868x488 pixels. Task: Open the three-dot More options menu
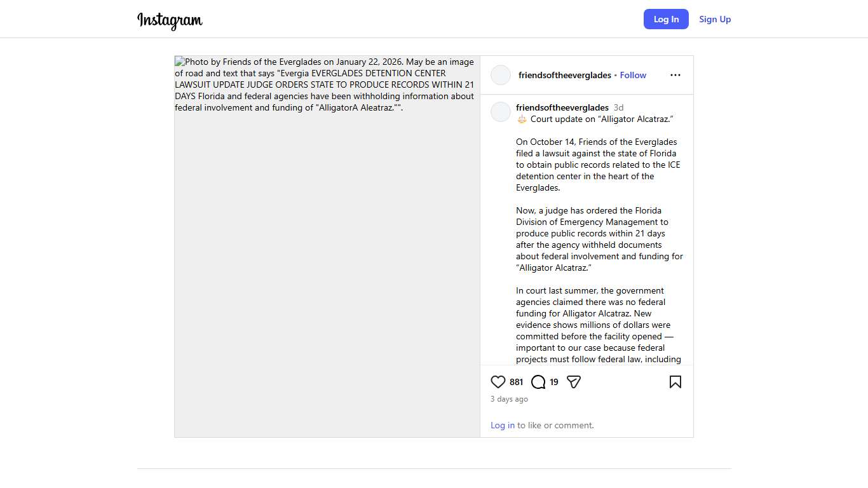[x=675, y=75]
